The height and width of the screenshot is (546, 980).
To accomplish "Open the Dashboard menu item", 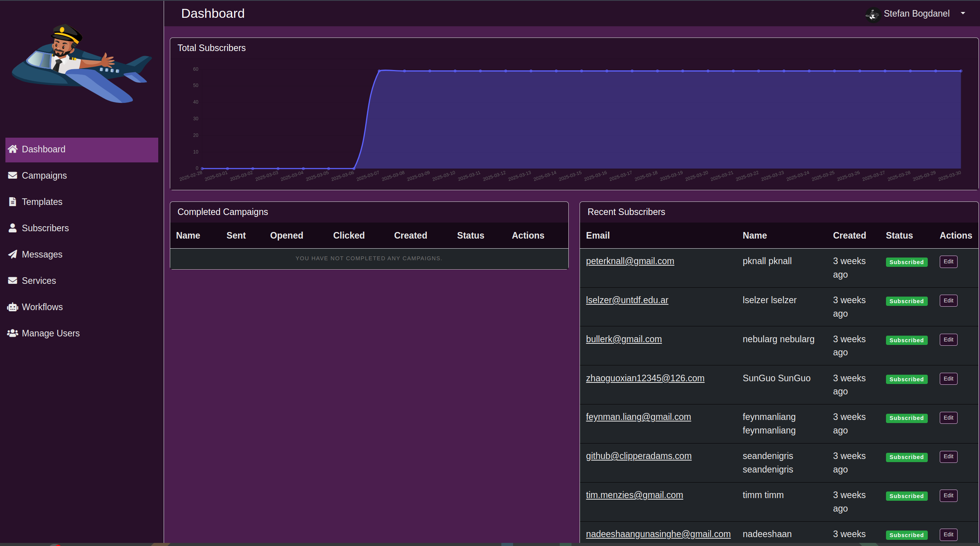I will pyautogui.click(x=82, y=150).
